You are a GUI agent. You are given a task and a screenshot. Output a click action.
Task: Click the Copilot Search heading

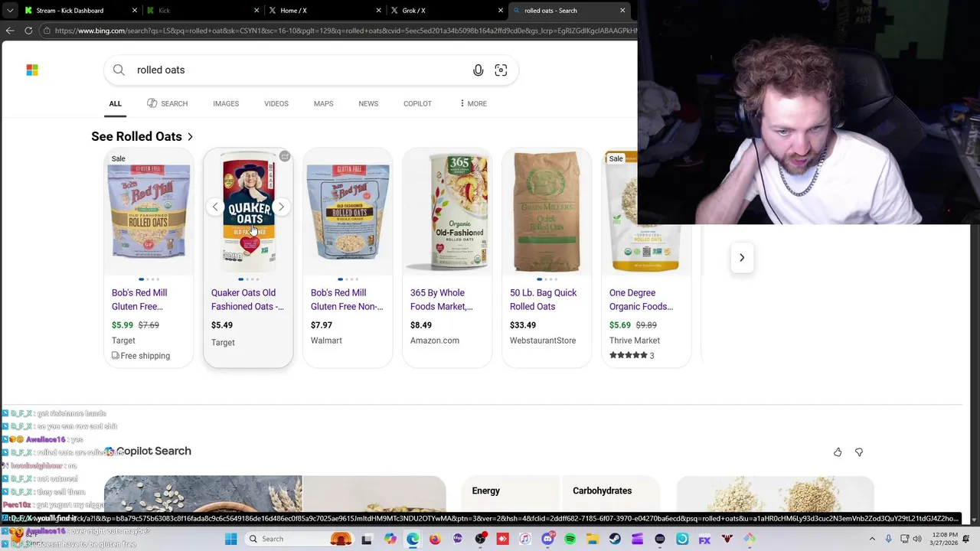(153, 451)
